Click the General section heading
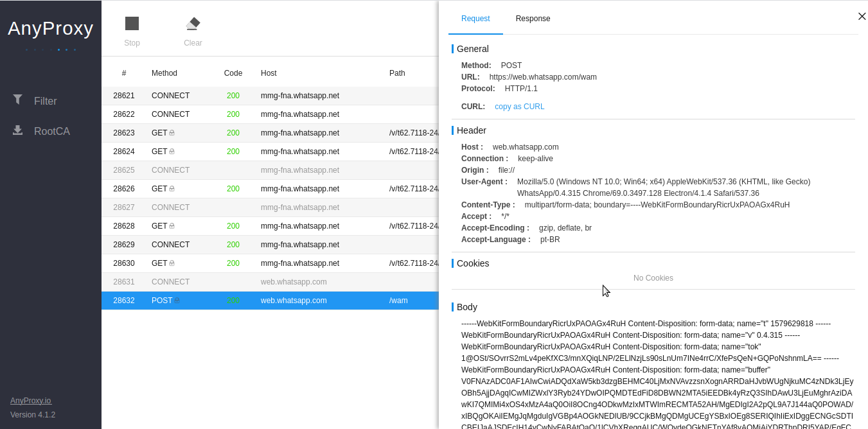The height and width of the screenshot is (429, 868). (472, 49)
